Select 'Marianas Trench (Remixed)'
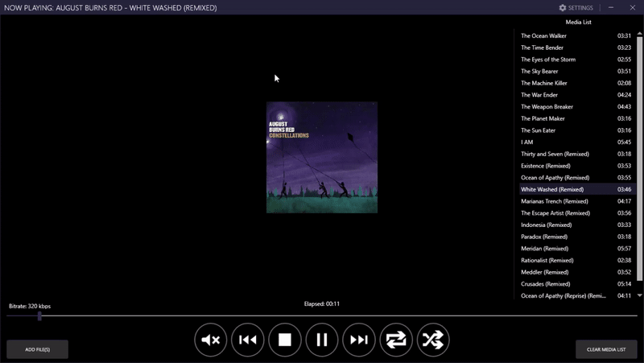The width and height of the screenshot is (644, 363). point(576,201)
